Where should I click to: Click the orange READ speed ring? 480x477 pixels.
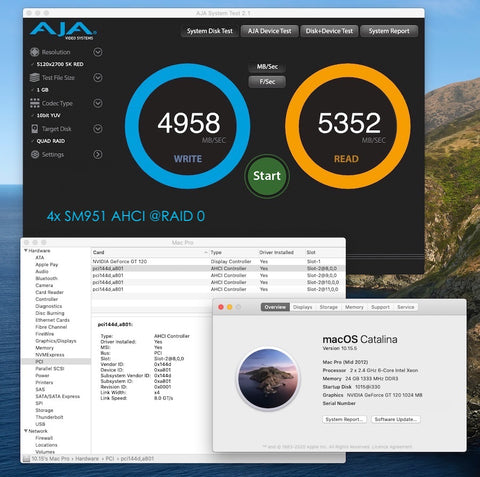click(x=348, y=126)
